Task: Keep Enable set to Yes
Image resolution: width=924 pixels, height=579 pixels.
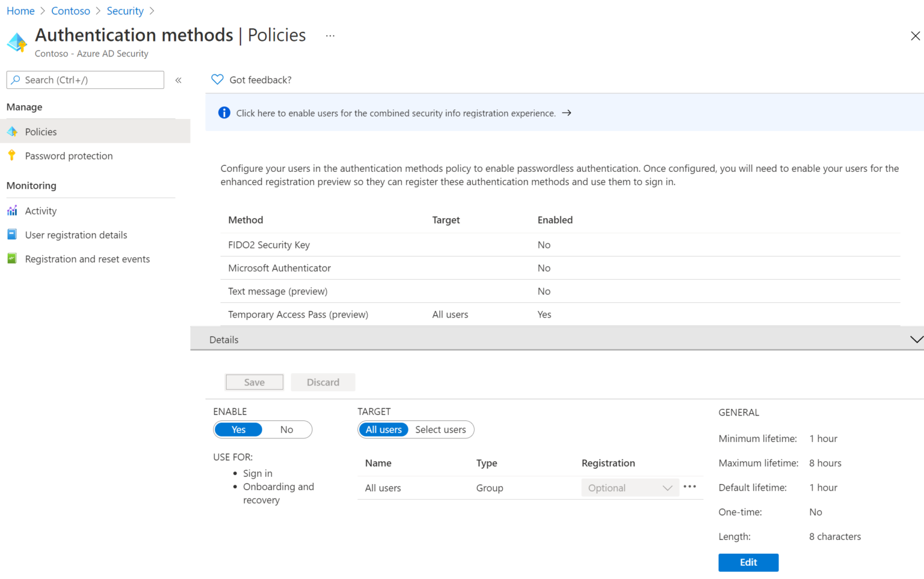Action: pos(238,429)
